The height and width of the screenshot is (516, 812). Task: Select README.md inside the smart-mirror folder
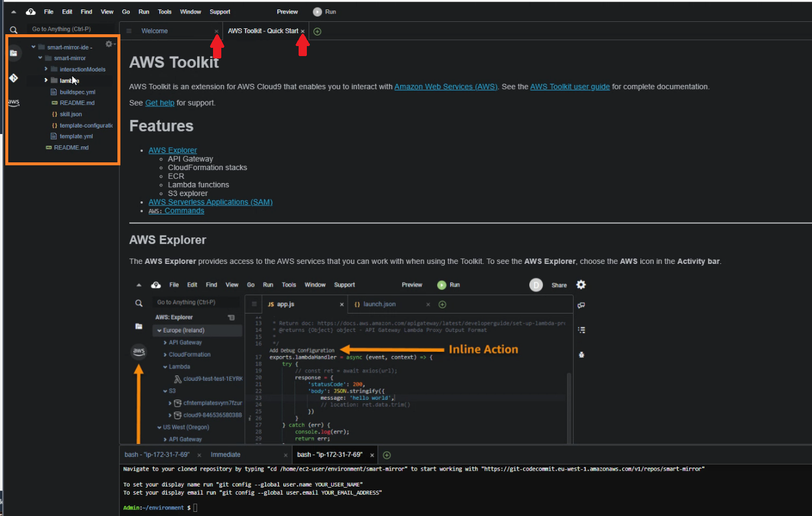pyautogui.click(x=77, y=103)
